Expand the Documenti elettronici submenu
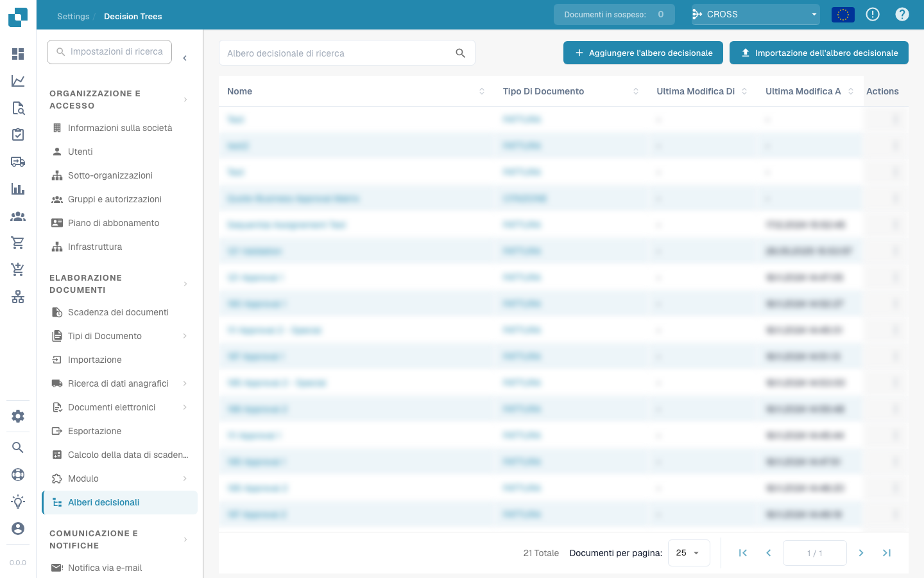Viewport: 924px width, 578px height. point(185,407)
